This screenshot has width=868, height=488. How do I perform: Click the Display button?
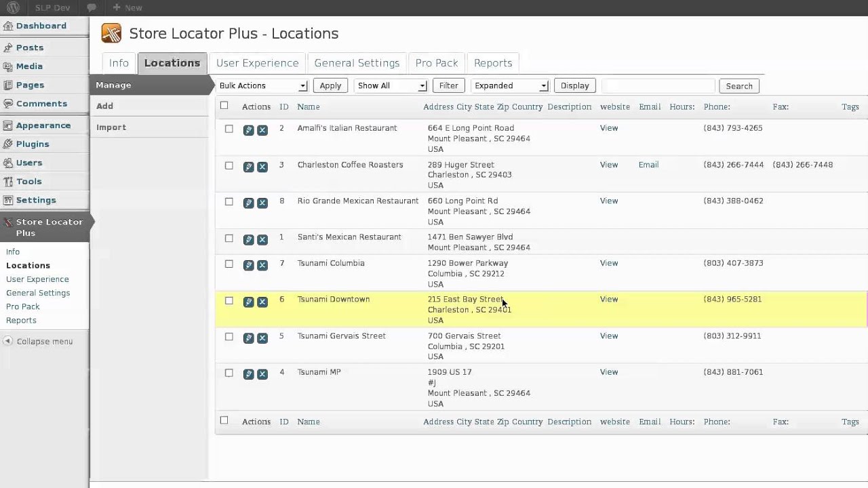click(574, 85)
